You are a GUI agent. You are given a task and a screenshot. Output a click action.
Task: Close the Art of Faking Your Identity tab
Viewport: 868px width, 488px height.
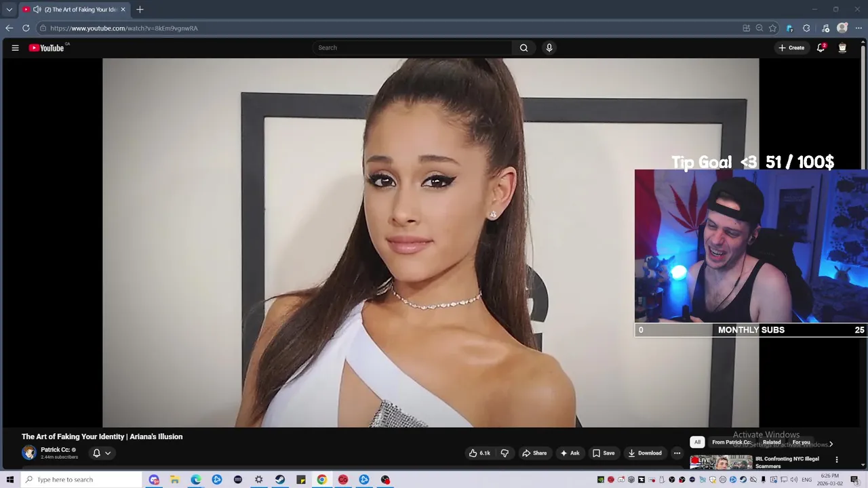(x=123, y=9)
